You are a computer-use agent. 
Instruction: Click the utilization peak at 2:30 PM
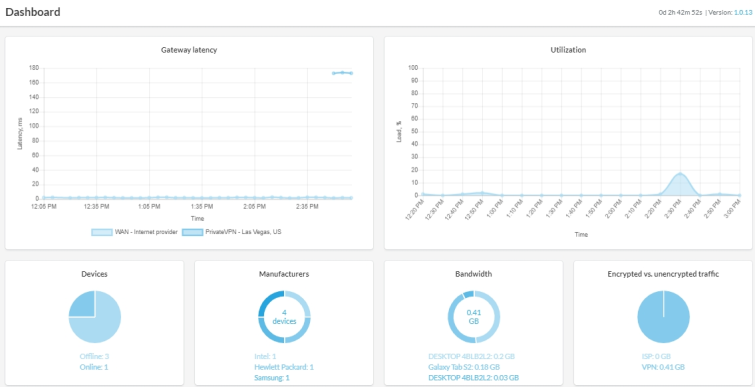tap(680, 173)
